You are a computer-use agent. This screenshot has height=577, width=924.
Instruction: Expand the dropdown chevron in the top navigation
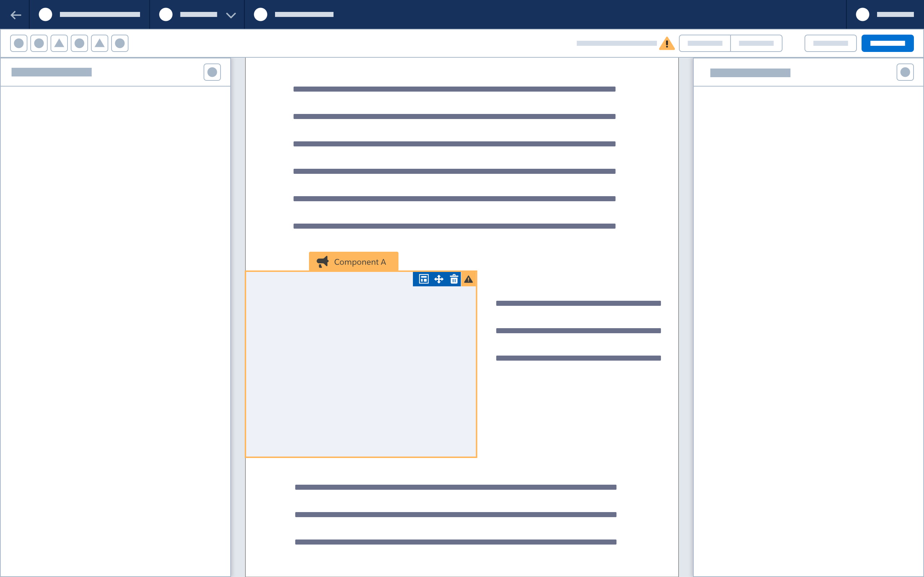[x=230, y=15]
